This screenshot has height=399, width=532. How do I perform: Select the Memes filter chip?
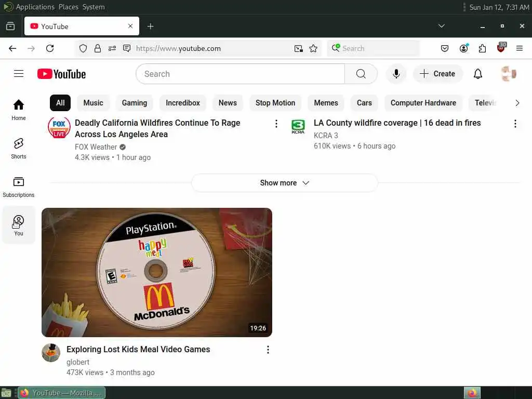pos(326,103)
